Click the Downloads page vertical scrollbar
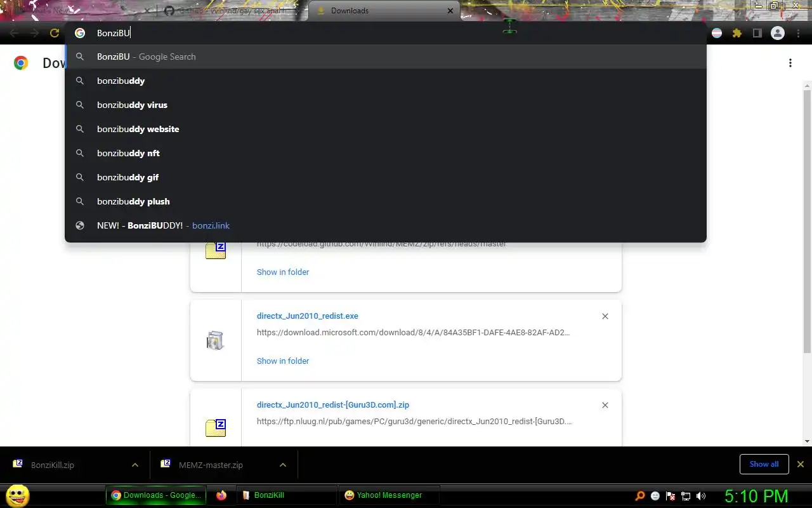The width and height of the screenshot is (812, 508). [807, 221]
